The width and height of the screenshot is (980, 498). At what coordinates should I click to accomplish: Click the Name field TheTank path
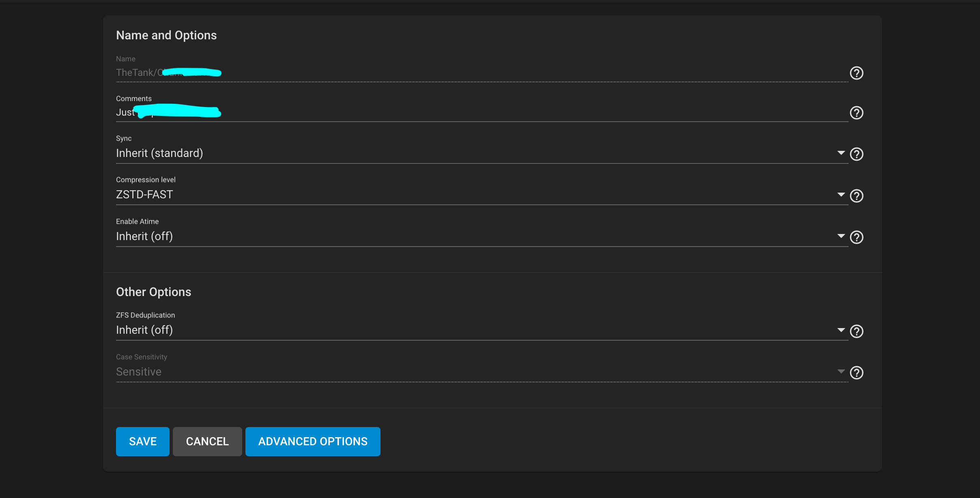click(x=482, y=73)
